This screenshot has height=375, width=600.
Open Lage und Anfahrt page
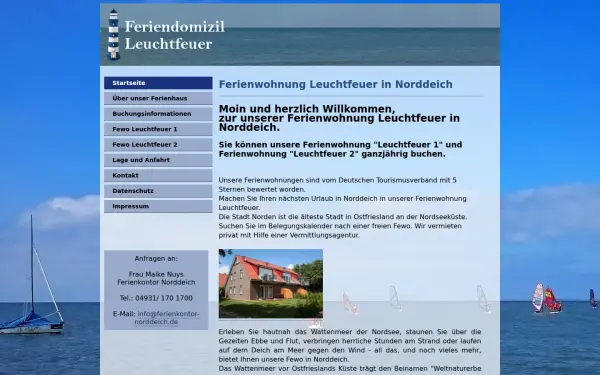(158, 160)
